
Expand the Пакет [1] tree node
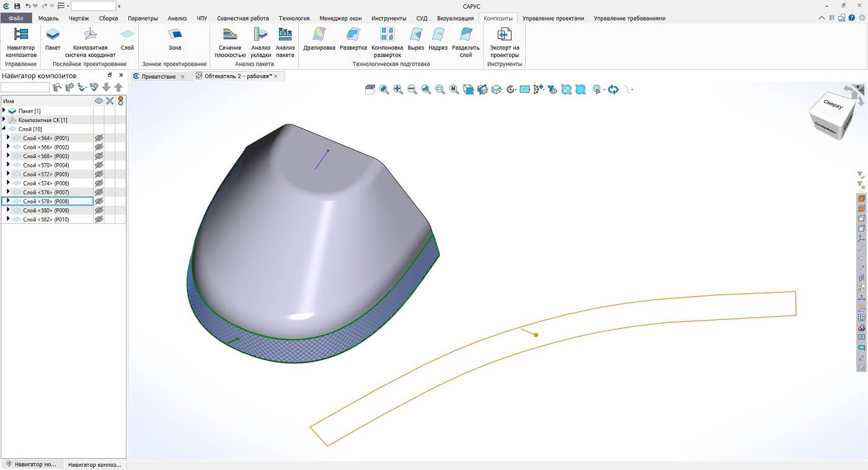coord(4,110)
